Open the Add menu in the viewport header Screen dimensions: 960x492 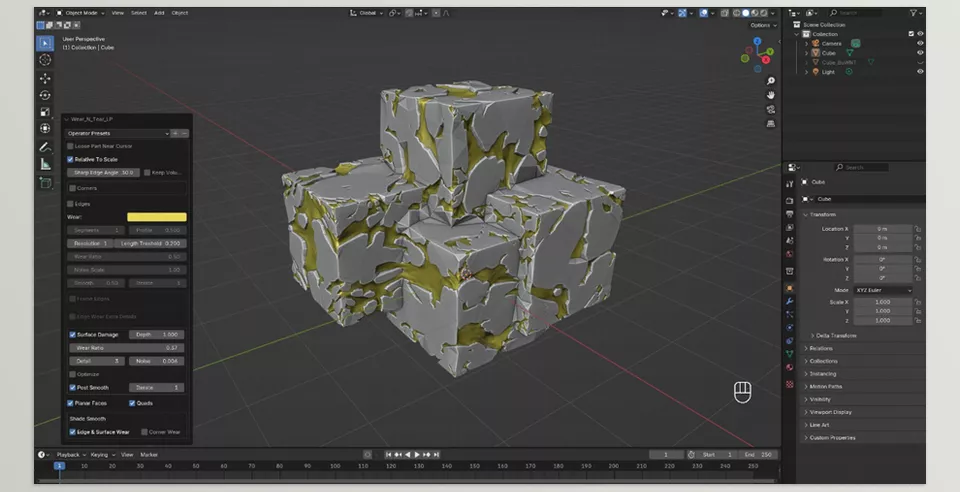pyautogui.click(x=160, y=13)
